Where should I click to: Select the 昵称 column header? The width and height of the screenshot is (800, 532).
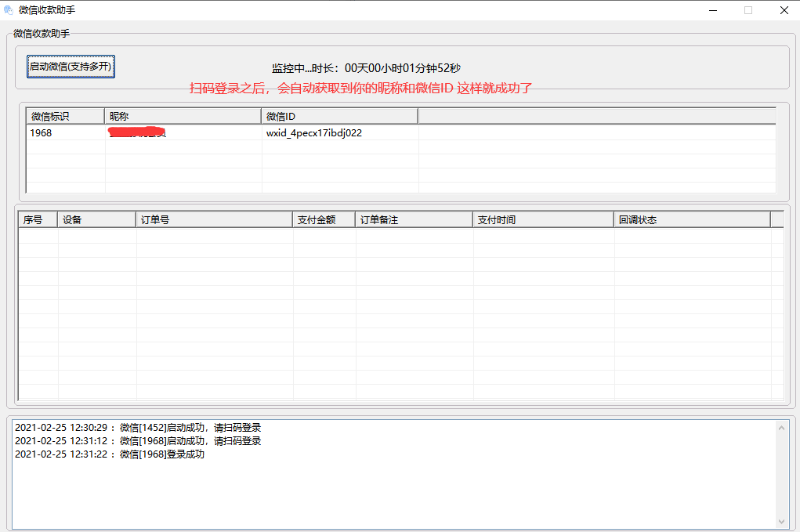pyautogui.click(x=183, y=116)
